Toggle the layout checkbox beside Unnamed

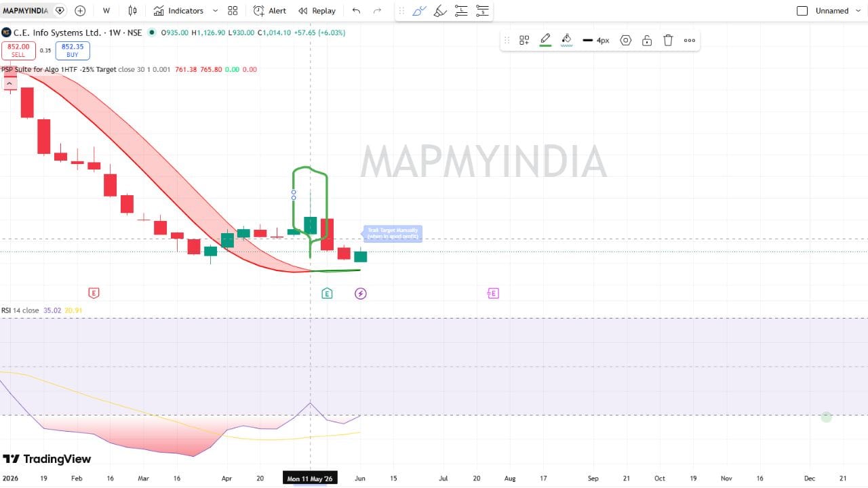[x=802, y=11]
